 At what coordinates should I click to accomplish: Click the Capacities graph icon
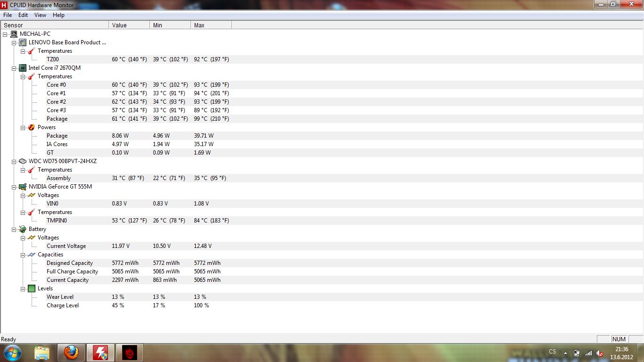[32, 255]
